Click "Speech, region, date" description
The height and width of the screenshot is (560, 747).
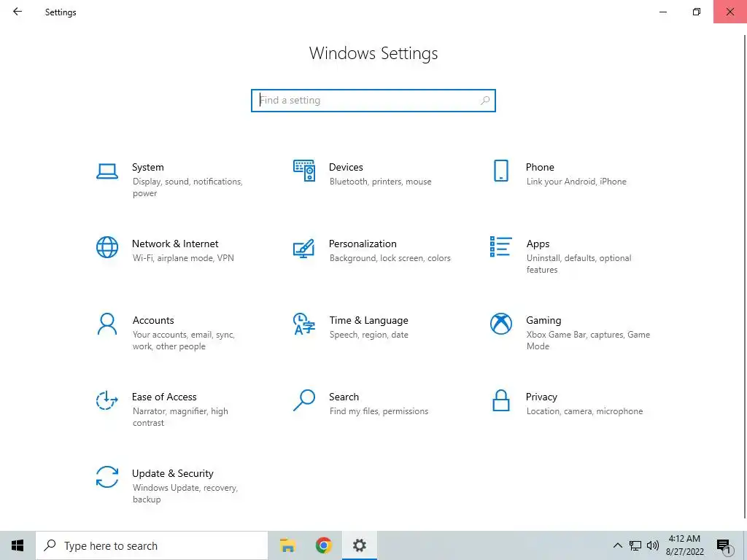coord(368,335)
